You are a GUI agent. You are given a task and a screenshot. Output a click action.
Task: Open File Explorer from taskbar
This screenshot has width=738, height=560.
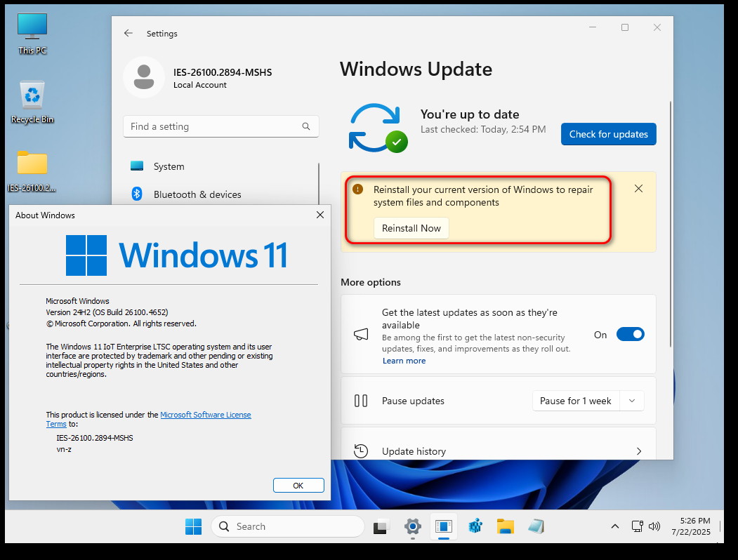505,526
